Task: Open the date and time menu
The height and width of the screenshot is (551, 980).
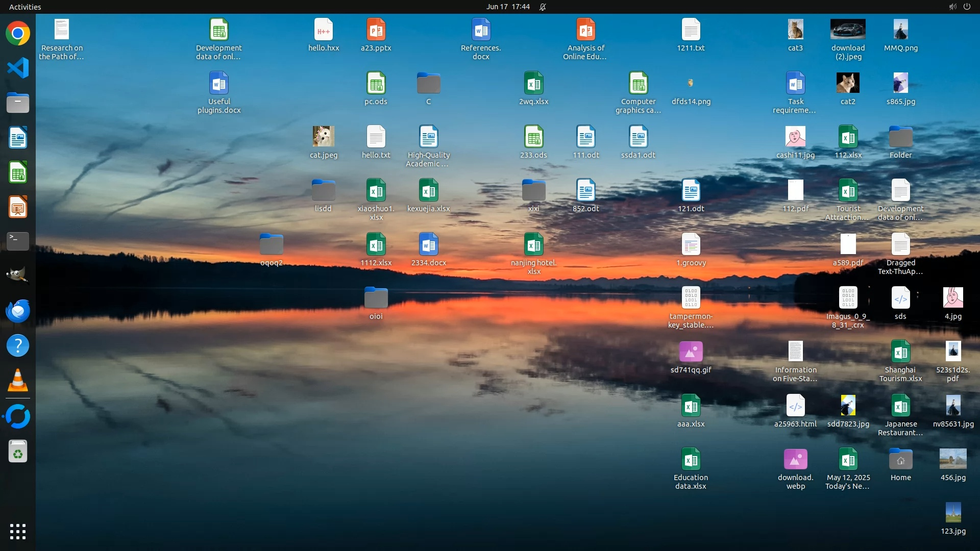Action: click(507, 7)
